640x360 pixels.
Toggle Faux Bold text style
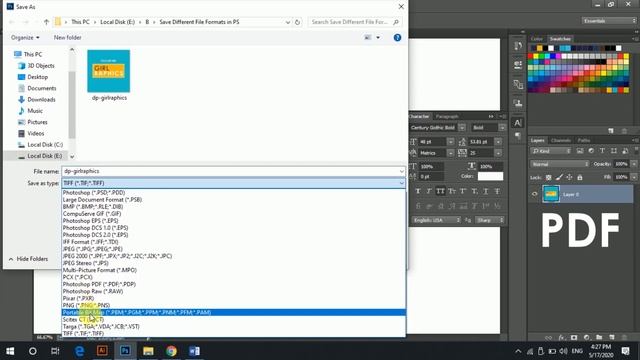coord(418,191)
